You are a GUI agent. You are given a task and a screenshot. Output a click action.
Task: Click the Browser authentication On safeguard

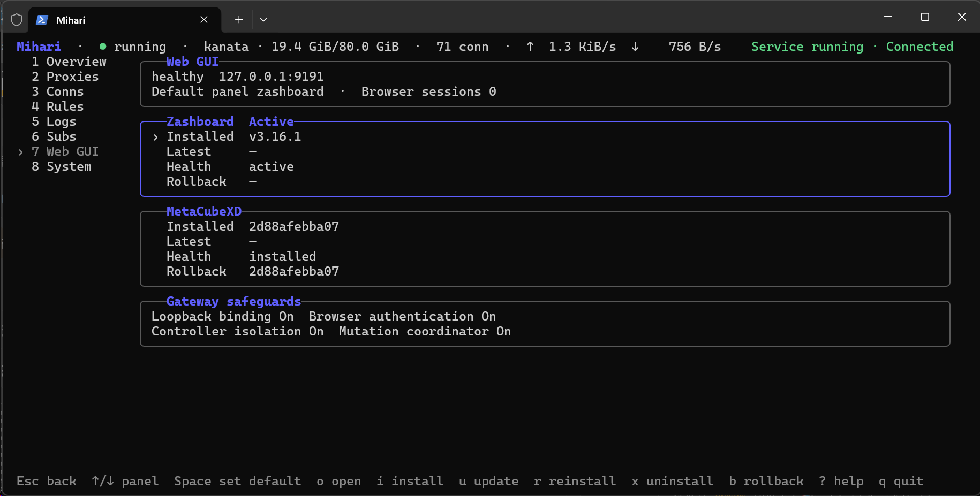pyautogui.click(x=403, y=316)
